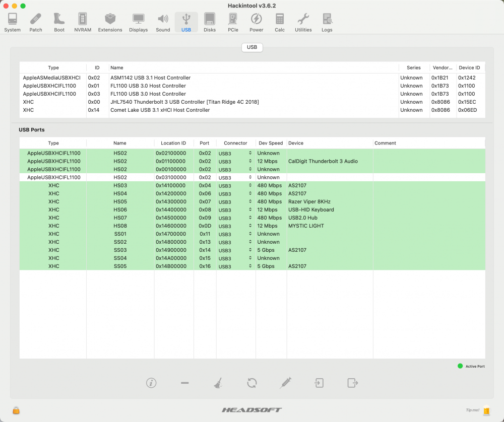Image resolution: width=504 pixels, height=422 pixels.
Task: Click the Device ID column header
Action: click(x=469, y=67)
